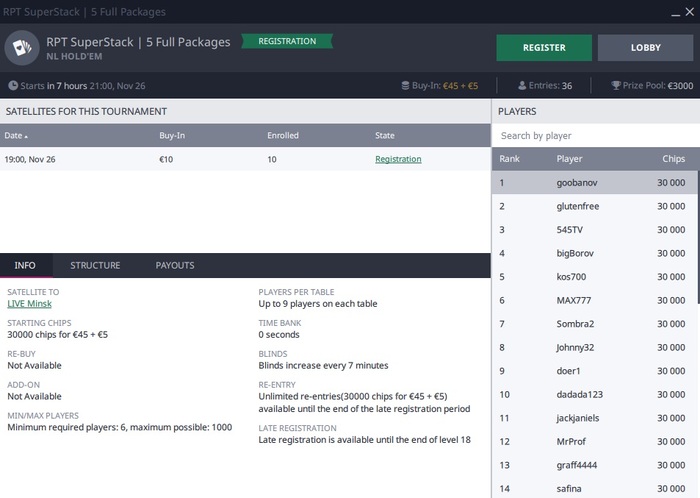
Task: Click the Up to 9 players on each table text
Action: point(318,304)
